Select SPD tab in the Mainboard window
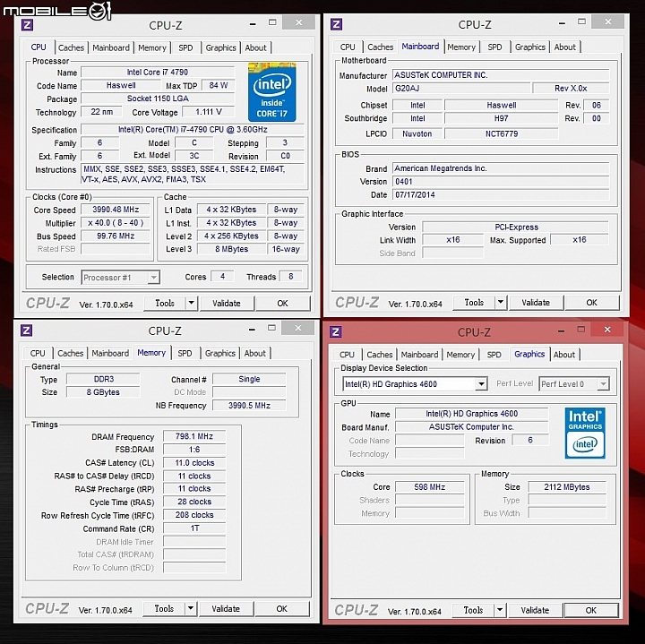This screenshot has width=645, height=644. (x=494, y=47)
